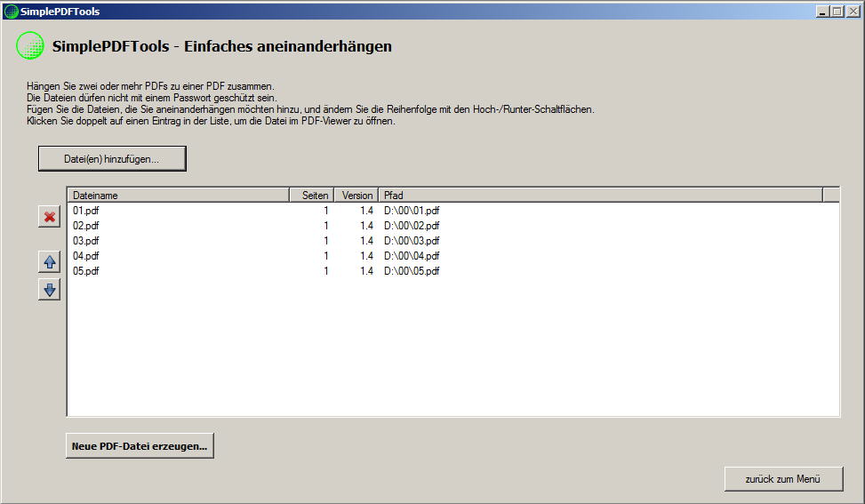Maximize the SimplePDFTools window
Image resolution: width=865 pixels, height=504 pixels.
[837, 11]
